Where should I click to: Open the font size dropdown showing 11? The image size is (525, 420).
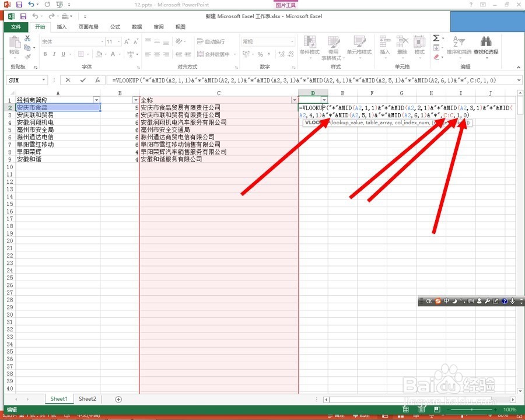(119, 41)
